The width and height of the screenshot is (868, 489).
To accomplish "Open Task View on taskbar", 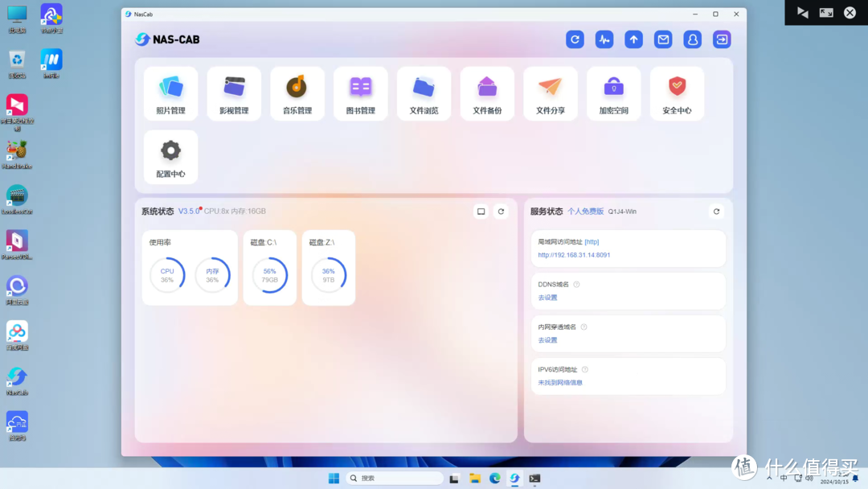I will coord(454,479).
